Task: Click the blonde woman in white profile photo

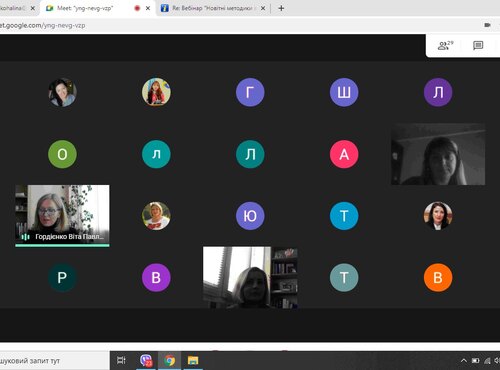Action: (x=156, y=216)
